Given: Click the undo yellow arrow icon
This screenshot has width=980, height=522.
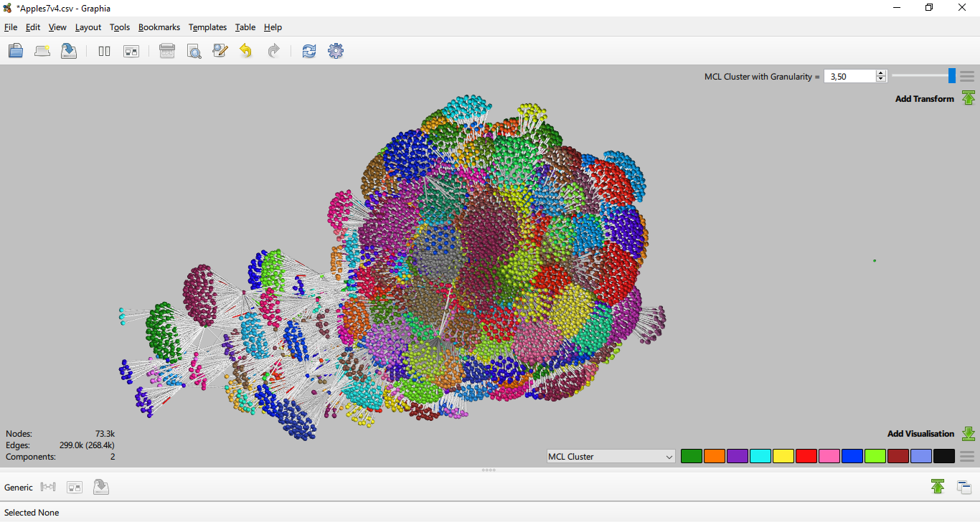Looking at the screenshot, I should [246, 51].
